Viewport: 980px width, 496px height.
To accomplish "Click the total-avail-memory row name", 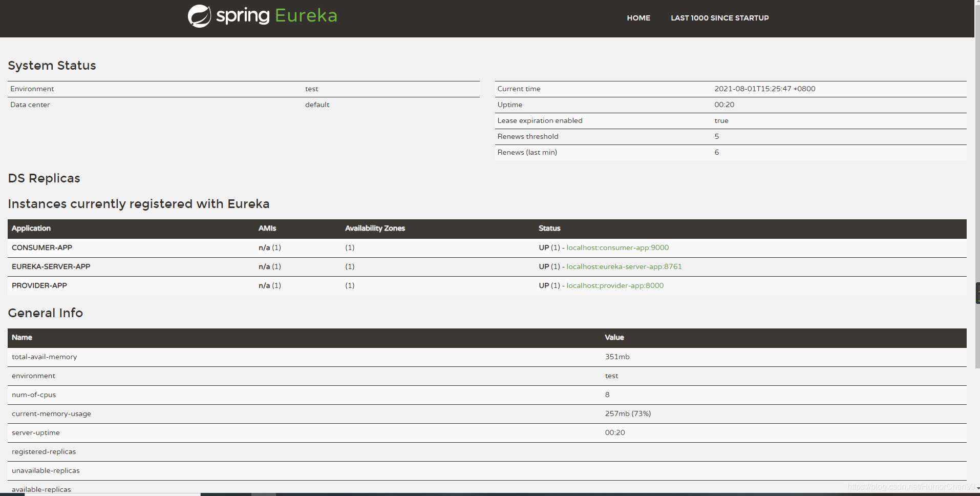I will click(45, 357).
